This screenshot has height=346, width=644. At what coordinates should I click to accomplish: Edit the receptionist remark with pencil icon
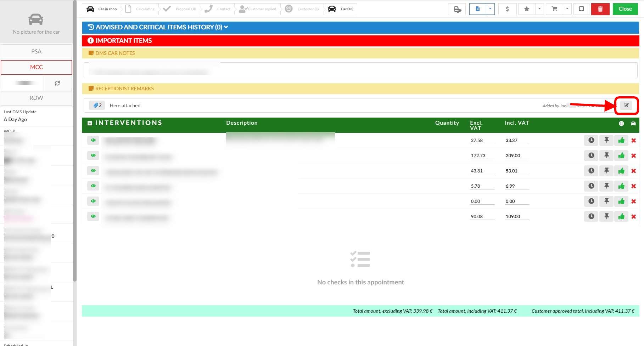[626, 106]
